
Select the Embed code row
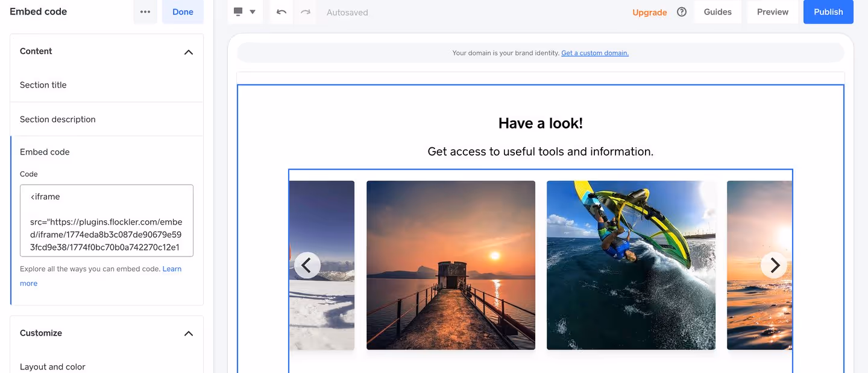[107, 152]
